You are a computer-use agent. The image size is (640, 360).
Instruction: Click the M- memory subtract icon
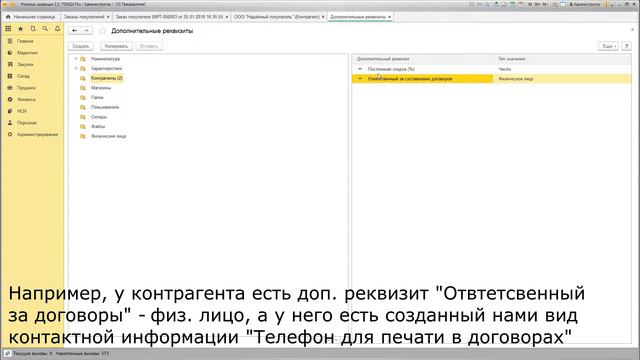click(545, 4)
